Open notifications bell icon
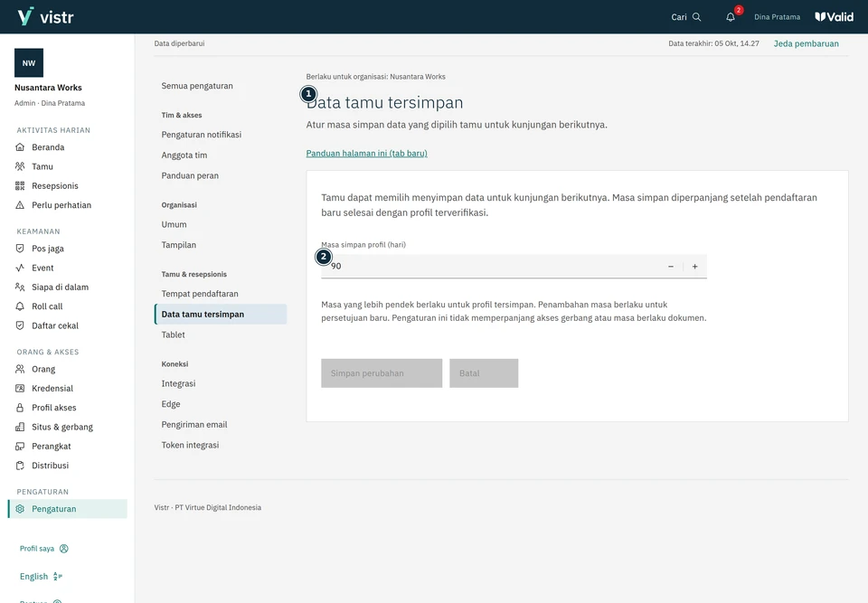This screenshot has width=868, height=603. coord(731,17)
